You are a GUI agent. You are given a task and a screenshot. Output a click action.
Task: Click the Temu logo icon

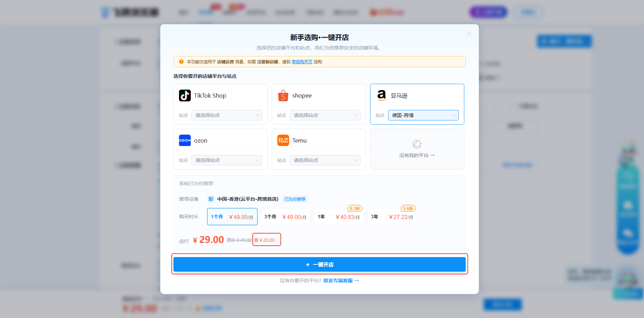283,140
